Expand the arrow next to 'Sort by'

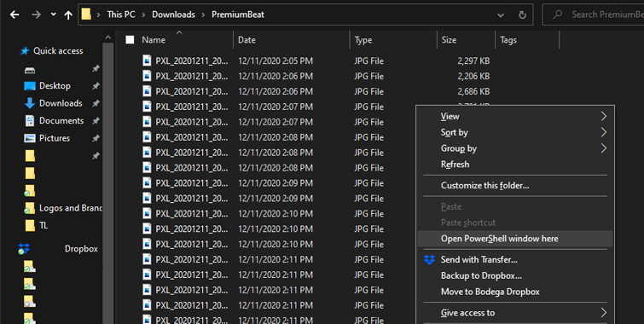pyautogui.click(x=603, y=132)
